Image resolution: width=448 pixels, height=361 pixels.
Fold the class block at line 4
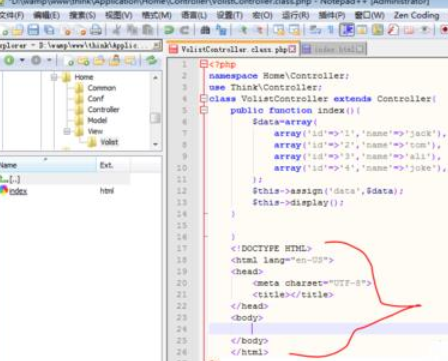pyautogui.click(x=204, y=98)
